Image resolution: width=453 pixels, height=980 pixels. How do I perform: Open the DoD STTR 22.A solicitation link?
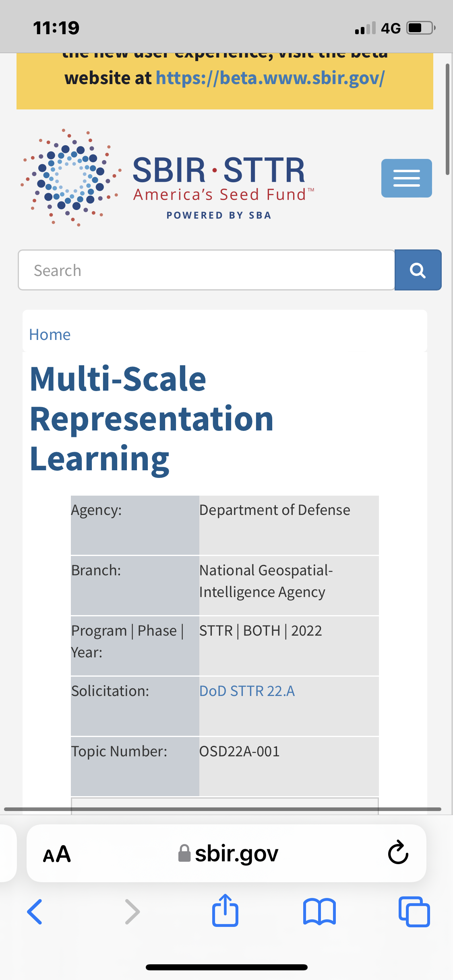click(247, 691)
